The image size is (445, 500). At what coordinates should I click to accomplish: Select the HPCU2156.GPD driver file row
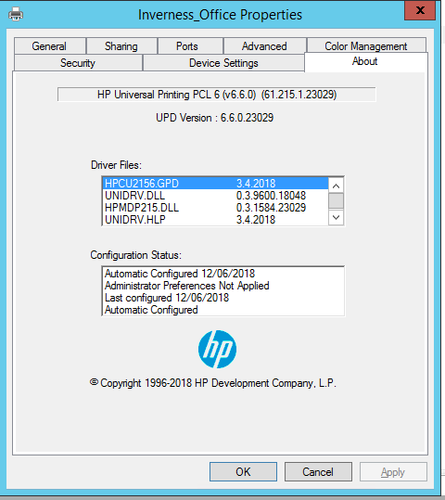coord(215,183)
